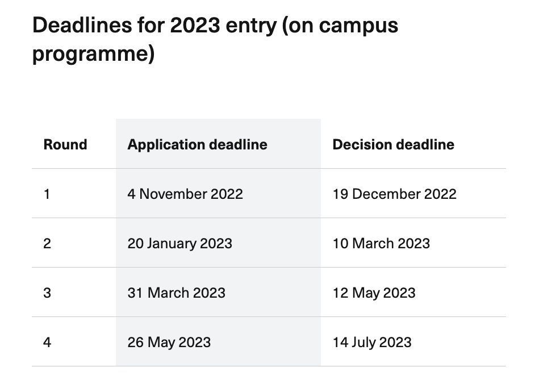Click the word "programme)" in the heading
Viewport: 535px width, 392px height.
click(x=93, y=55)
